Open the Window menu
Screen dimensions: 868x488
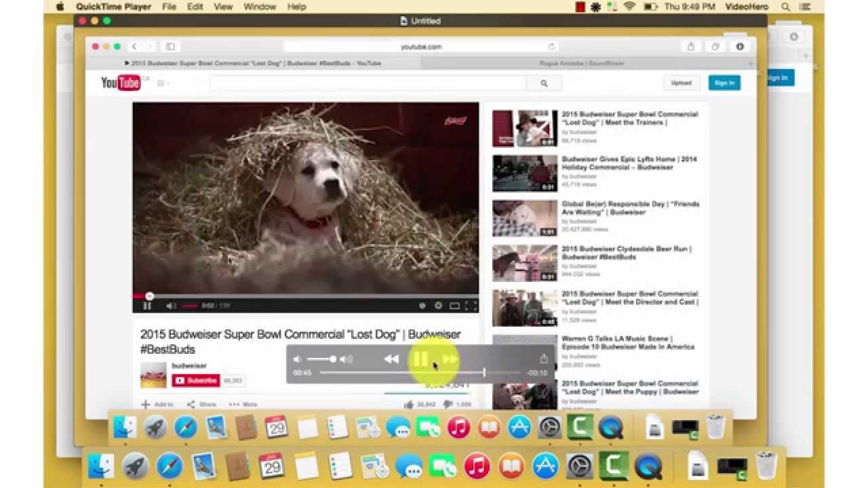[x=260, y=7]
